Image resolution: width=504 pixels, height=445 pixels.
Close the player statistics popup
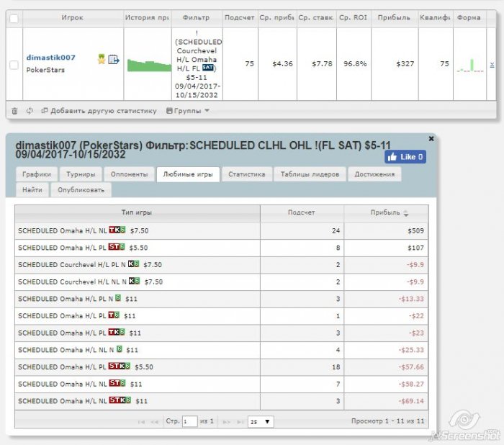[431, 138]
